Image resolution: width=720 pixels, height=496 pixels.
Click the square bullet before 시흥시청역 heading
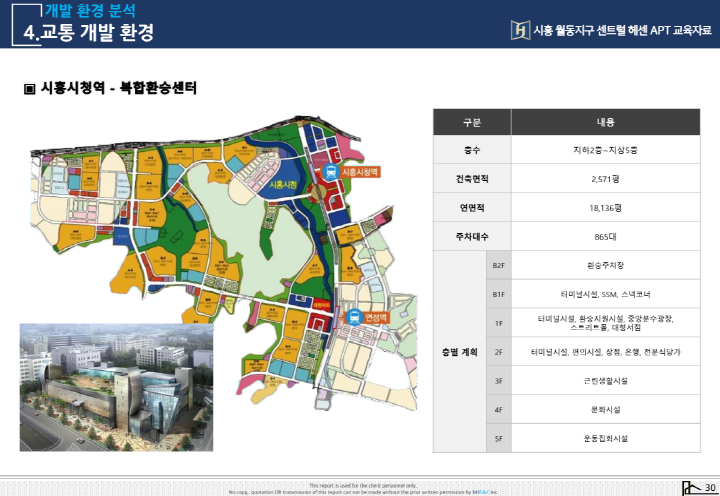[x=29, y=89]
